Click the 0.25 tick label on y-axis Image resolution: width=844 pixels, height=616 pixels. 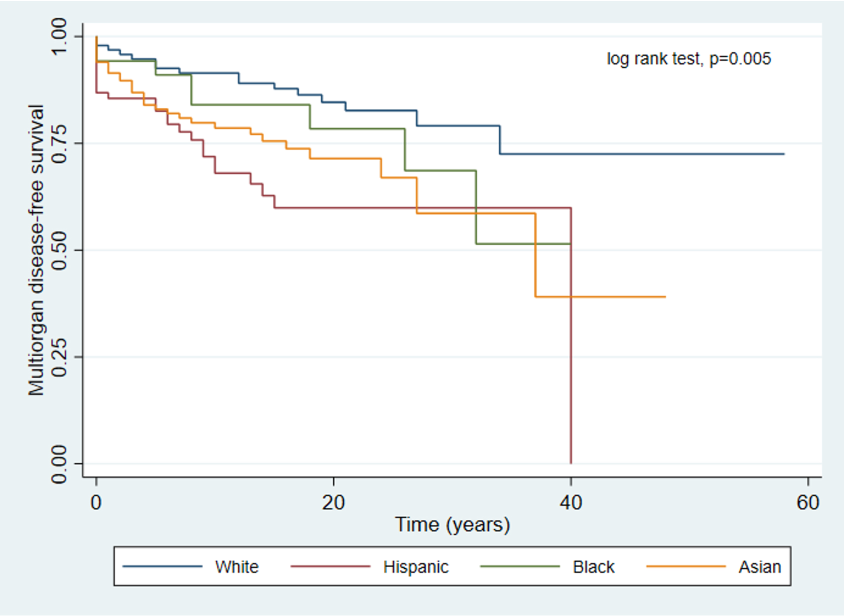coord(59,357)
